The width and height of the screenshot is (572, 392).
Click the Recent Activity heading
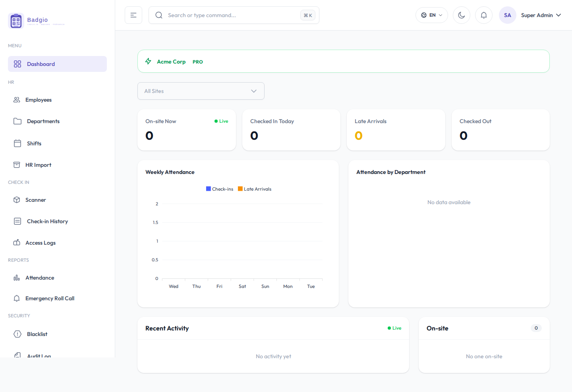pos(167,328)
